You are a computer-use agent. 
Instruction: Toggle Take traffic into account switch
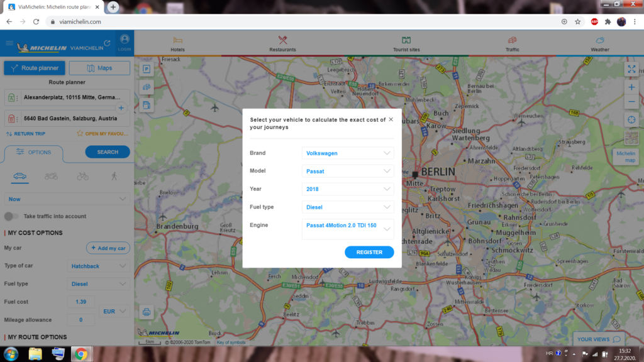[11, 216]
